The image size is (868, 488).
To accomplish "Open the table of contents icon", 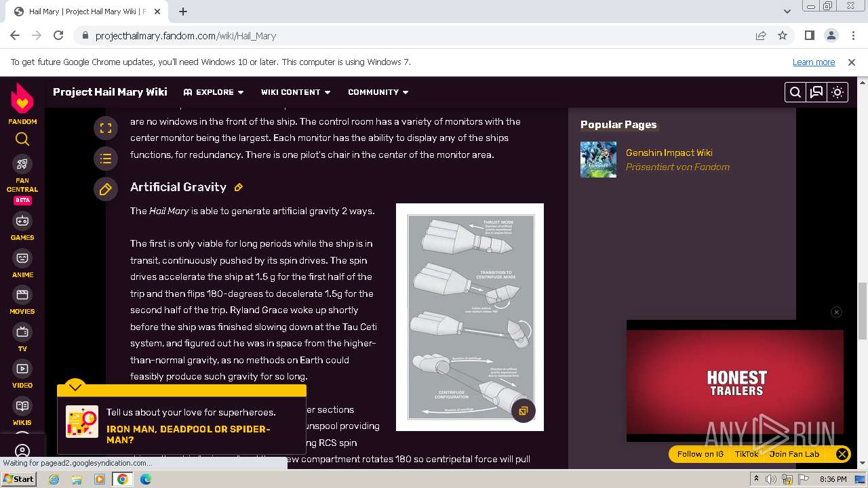I will pyautogui.click(x=105, y=159).
